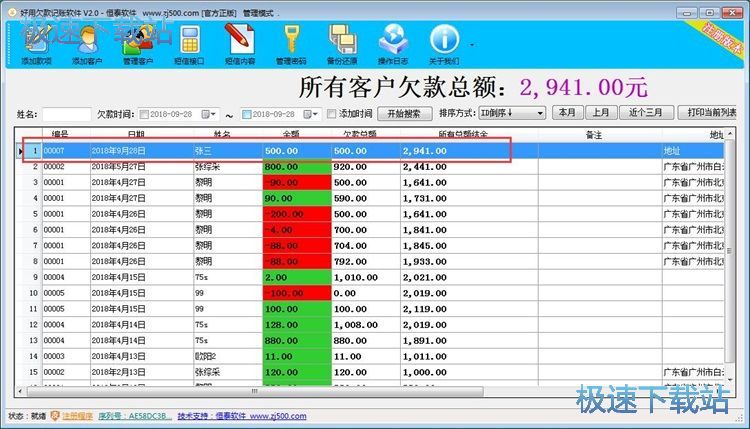750x429 pixels.
Task: Click the 1,010.00 debt total cell
Action: 366,277
